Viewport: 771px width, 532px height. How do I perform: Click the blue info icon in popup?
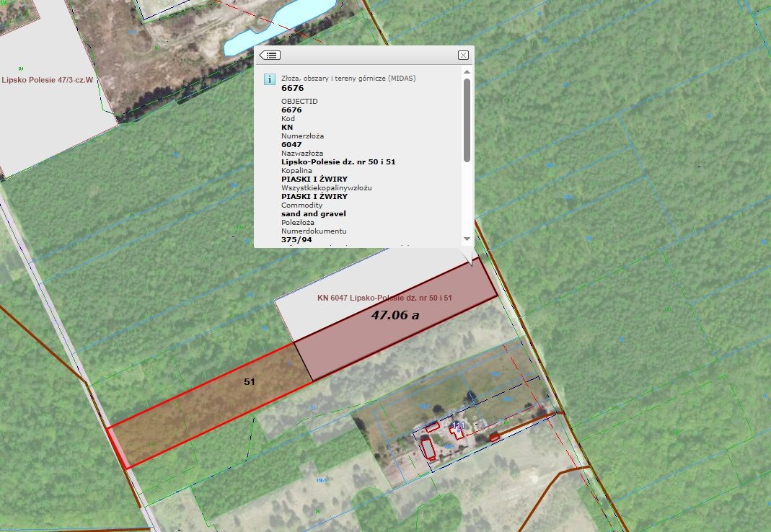(x=270, y=79)
